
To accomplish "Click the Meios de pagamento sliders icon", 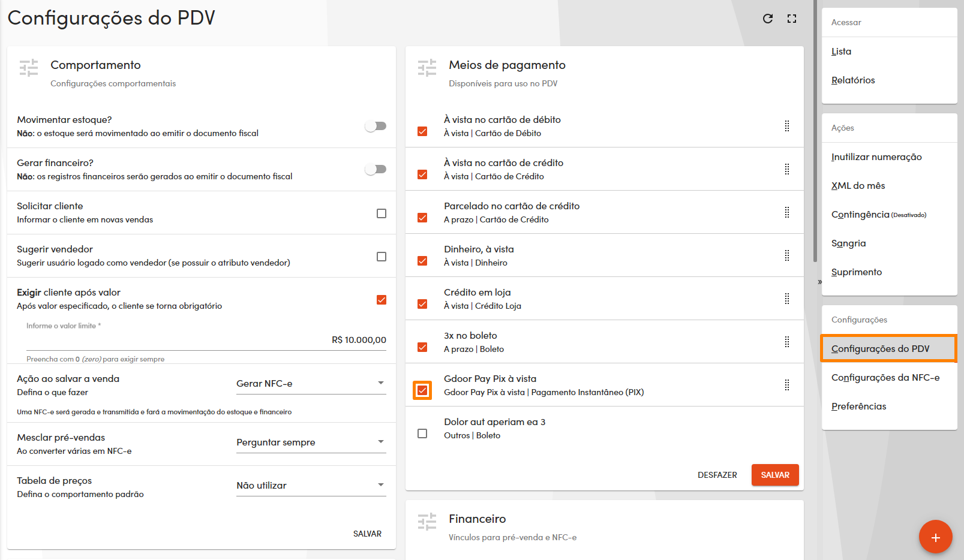I will click(427, 68).
